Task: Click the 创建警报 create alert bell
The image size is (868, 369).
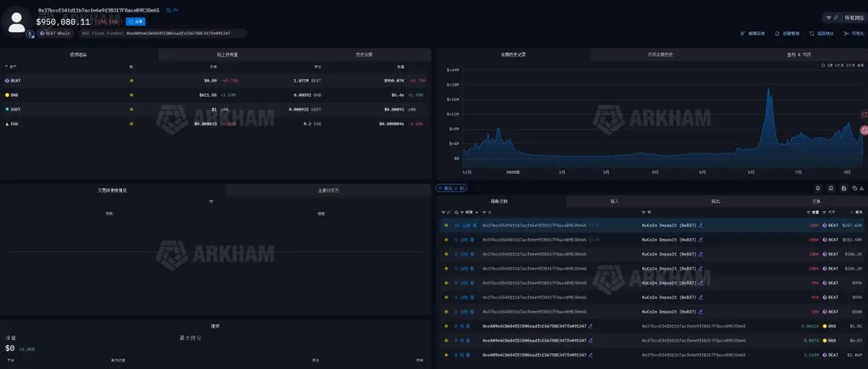Action: [786, 33]
